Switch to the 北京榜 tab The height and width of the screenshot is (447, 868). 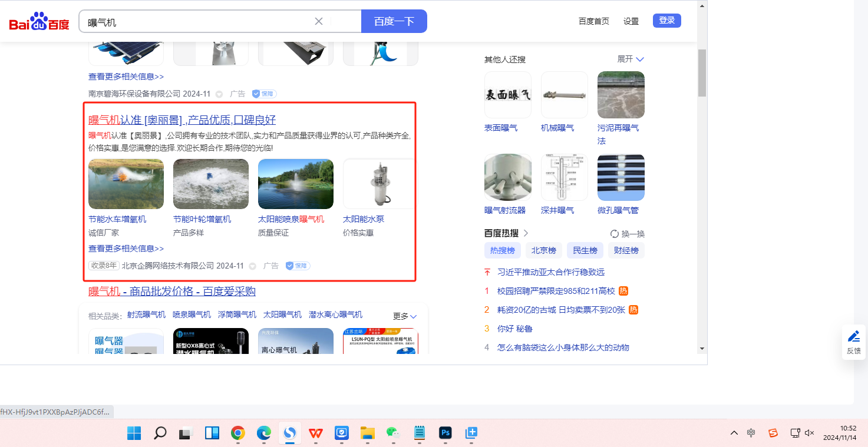click(x=543, y=250)
